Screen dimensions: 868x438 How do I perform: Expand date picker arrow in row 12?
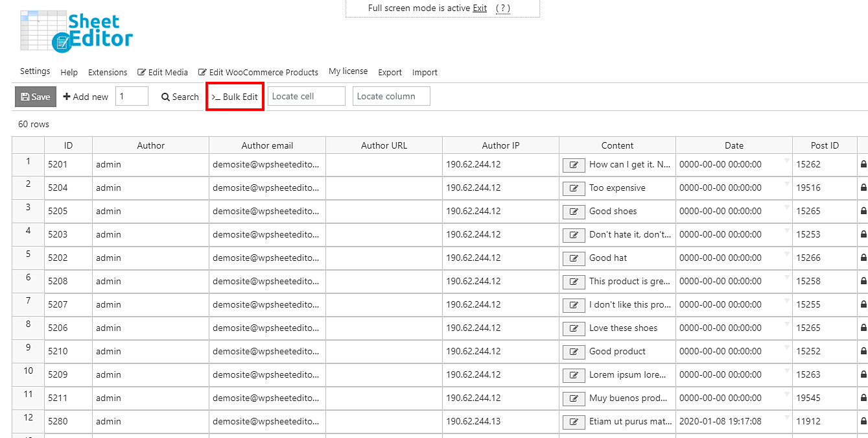pos(786,417)
